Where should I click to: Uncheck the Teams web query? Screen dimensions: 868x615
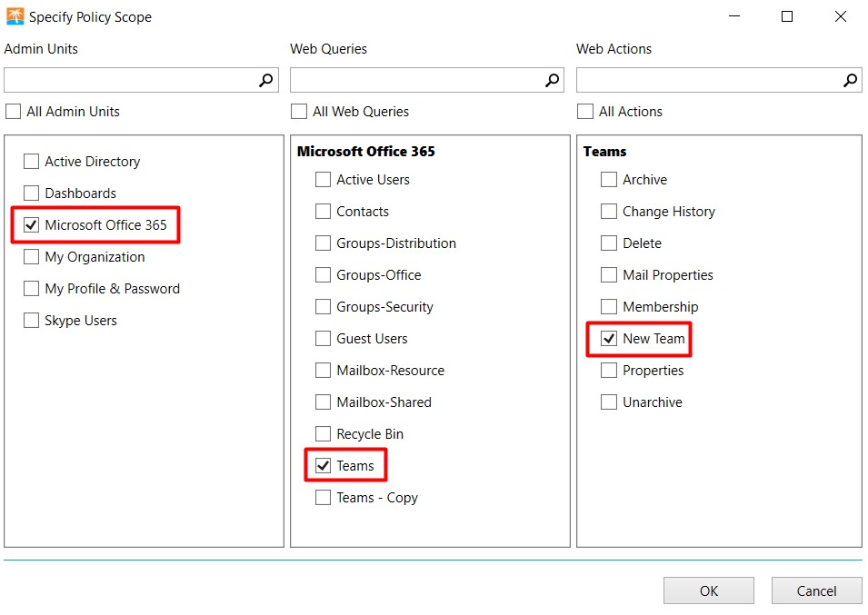coord(324,466)
